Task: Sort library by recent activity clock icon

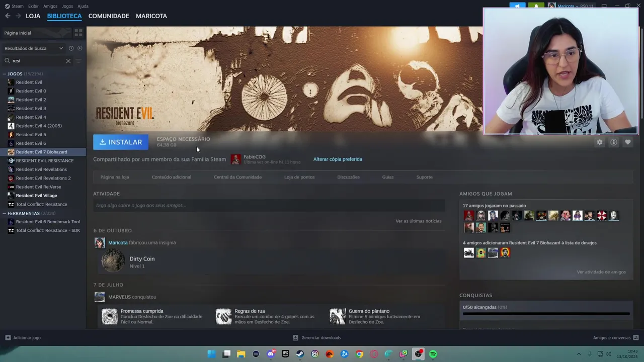Action: point(71,48)
